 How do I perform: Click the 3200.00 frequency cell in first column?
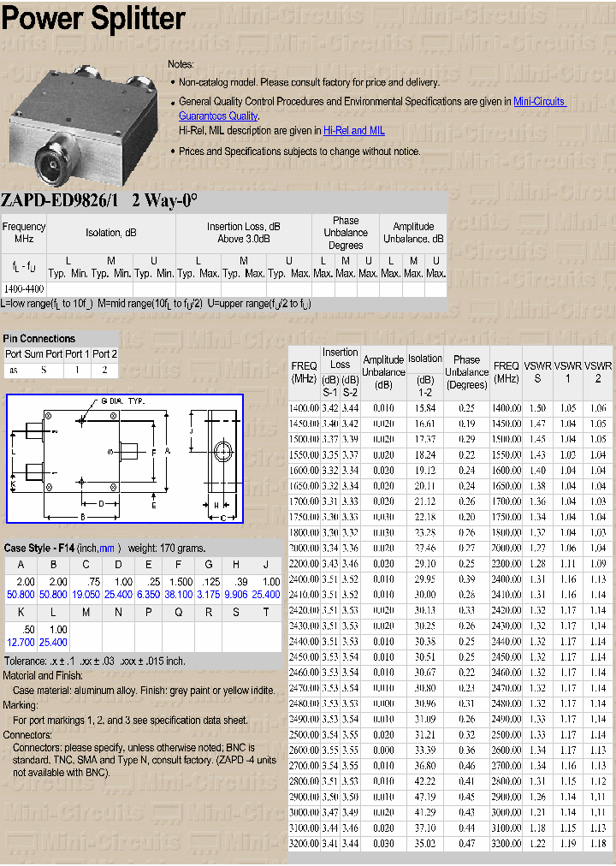(x=304, y=844)
